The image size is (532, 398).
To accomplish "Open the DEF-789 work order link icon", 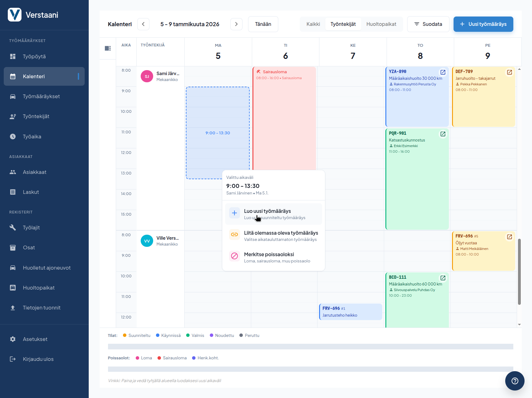I will pos(509,72).
